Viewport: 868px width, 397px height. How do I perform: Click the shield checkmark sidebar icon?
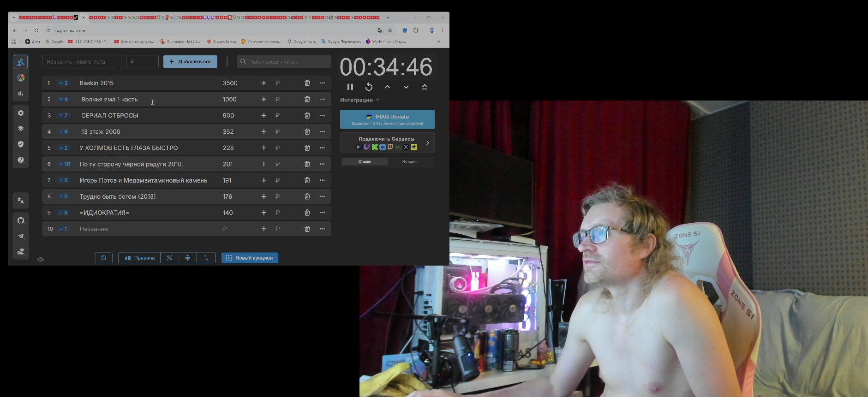pos(21,144)
